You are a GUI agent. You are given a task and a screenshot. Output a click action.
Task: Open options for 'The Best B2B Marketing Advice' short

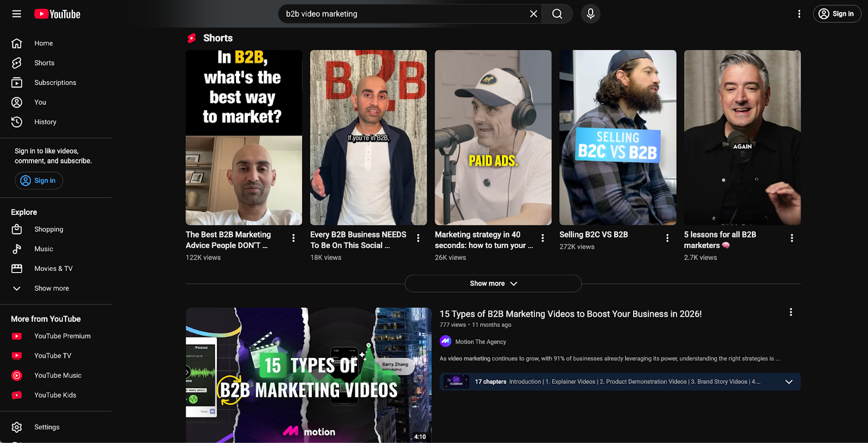(293, 238)
